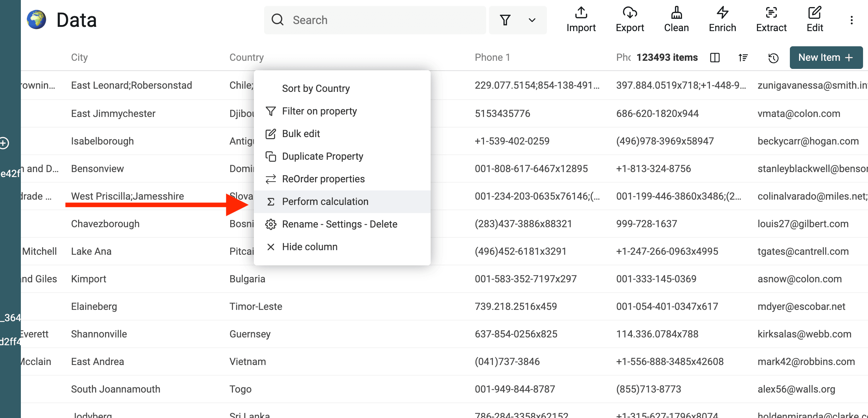Click email vmata@colon.com
Viewport: 868px width, 418px height.
(799, 113)
